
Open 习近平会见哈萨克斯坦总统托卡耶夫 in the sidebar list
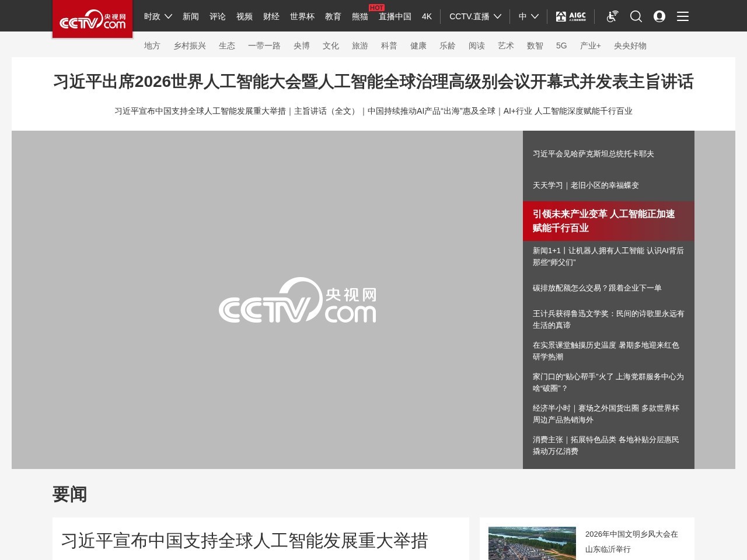pyautogui.click(x=593, y=154)
